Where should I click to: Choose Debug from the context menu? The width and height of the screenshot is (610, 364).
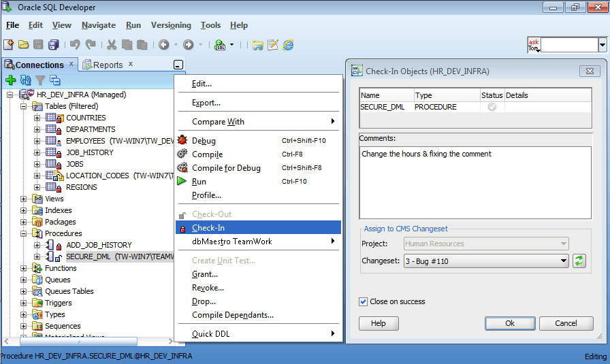click(258, 141)
